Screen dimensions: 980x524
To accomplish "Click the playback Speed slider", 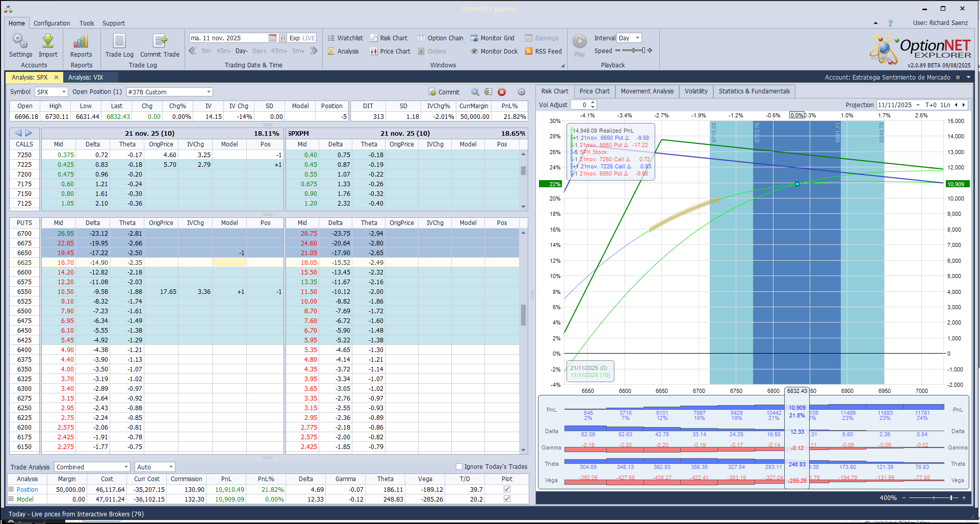I will (x=634, y=51).
